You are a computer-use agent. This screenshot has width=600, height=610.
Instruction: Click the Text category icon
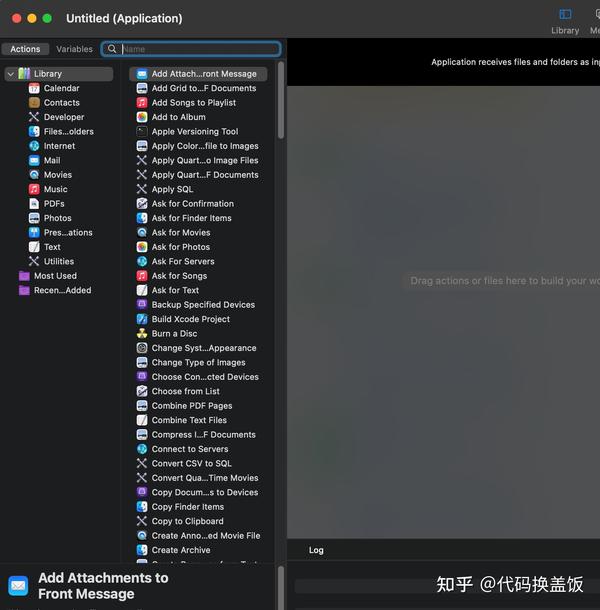34,247
